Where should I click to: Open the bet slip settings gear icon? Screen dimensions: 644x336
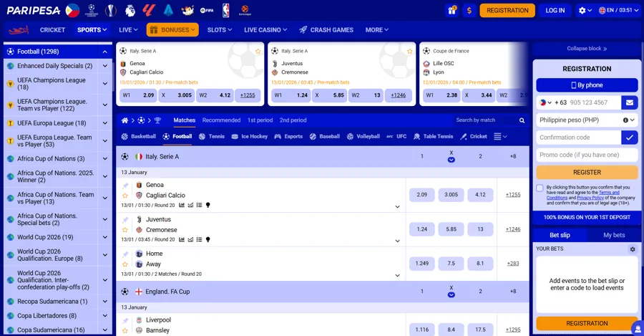[633, 249]
